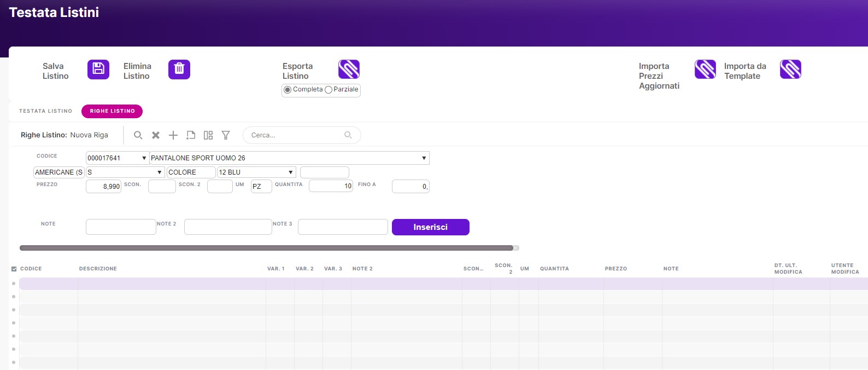Click the funnel filter icon
Image resolution: width=868 pixels, height=370 pixels.
[x=226, y=135]
